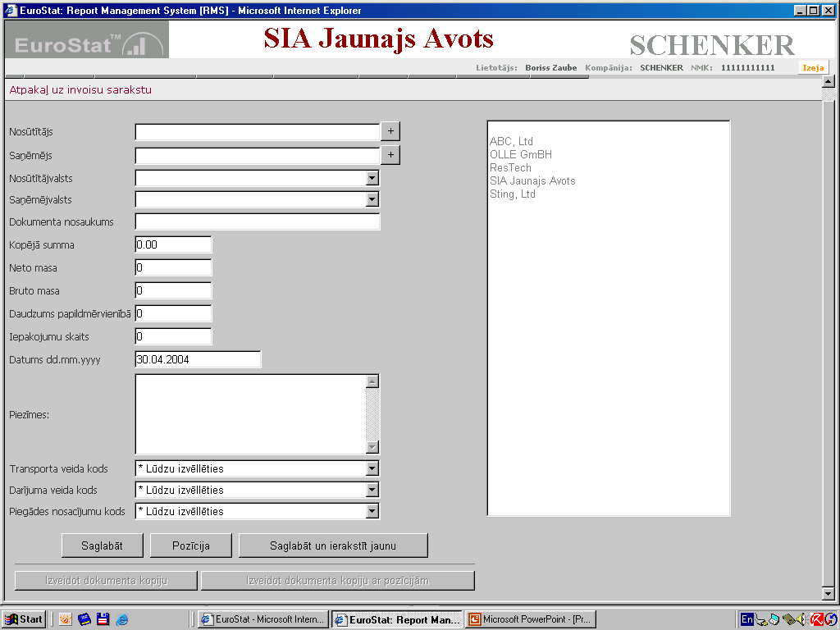Expand the Darījuma veida kods dropdown
This screenshot has height=630, width=840.
coord(372,490)
